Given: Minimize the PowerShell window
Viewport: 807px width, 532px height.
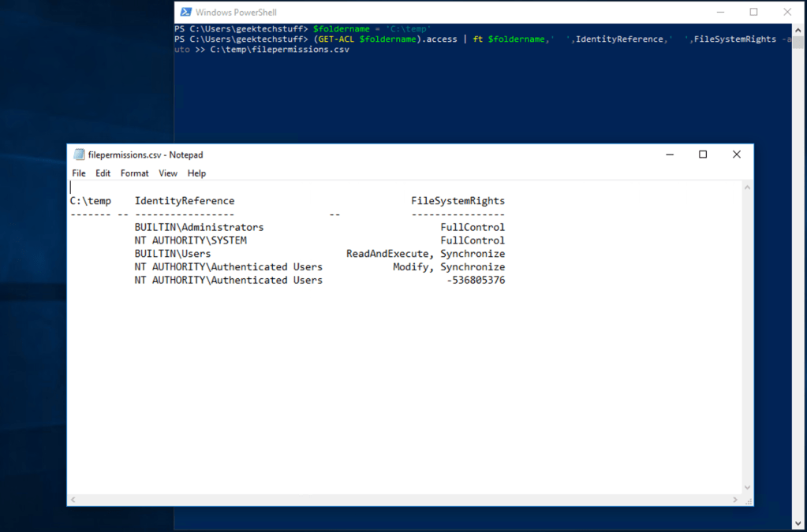Looking at the screenshot, I should tap(719, 12).
